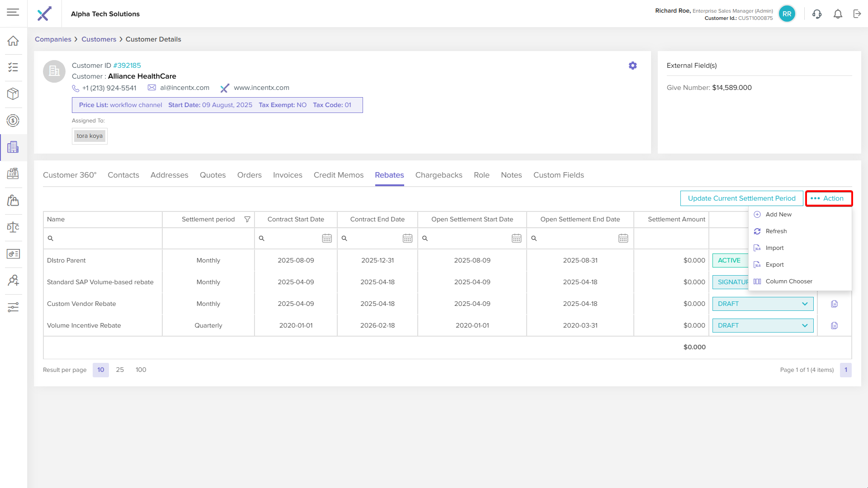This screenshot has height=488, width=868.
Task: Expand DRAFT status dropdown for Custom Vendor Rebate
Action: pos(805,304)
